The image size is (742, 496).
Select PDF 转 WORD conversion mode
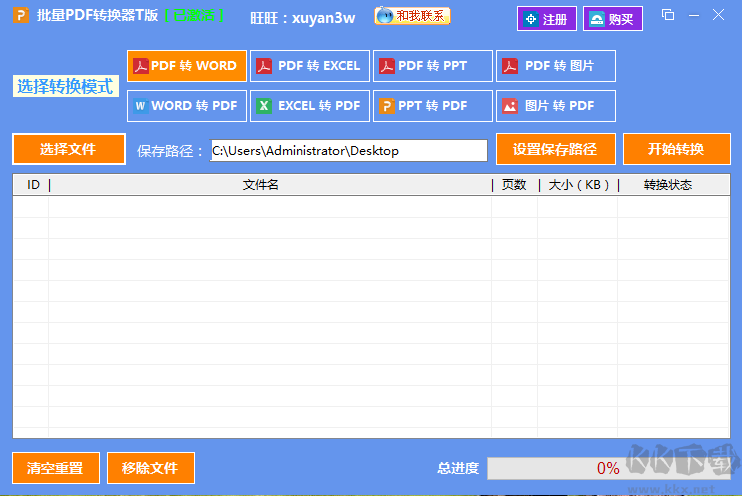[186, 66]
